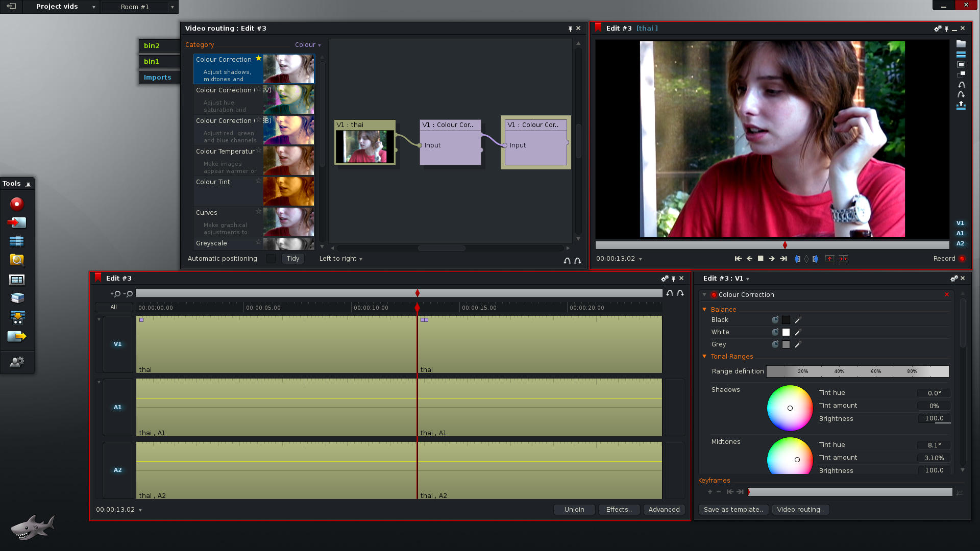Click the red Record tool icon
The image size is (980, 551).
[17, 204]
